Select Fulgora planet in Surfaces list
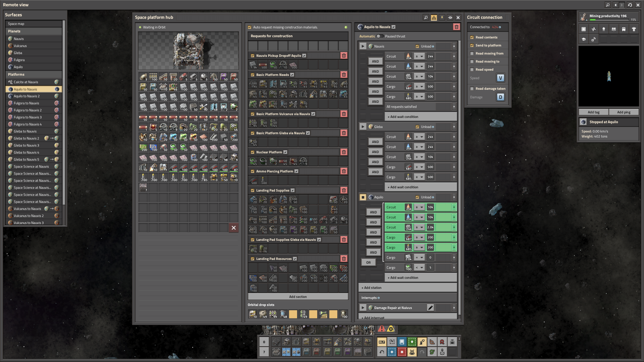 (34, 60)
